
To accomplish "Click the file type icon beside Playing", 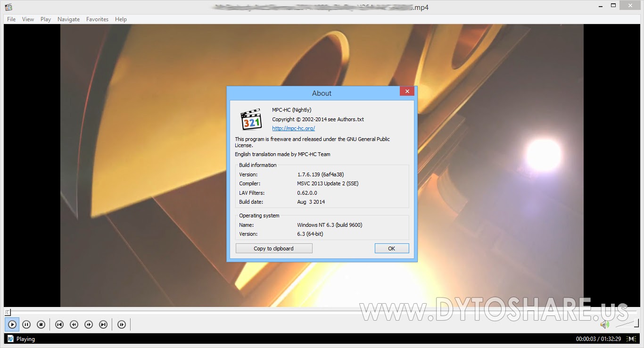I will (10, 339).
